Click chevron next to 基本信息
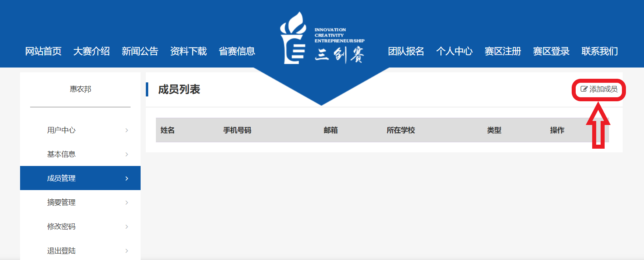The width and height of the screenshot is (644, 260). (x=127, y=154)
